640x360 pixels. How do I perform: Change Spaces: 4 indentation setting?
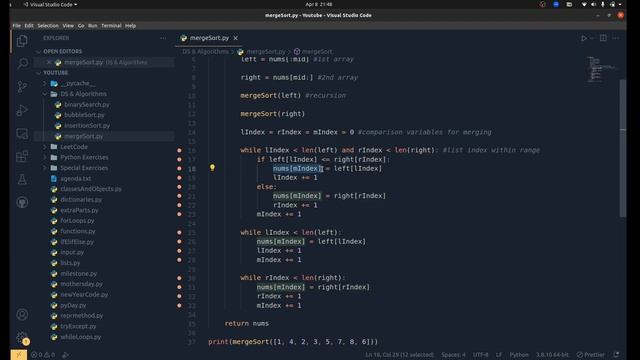click(x=453, y=355)
